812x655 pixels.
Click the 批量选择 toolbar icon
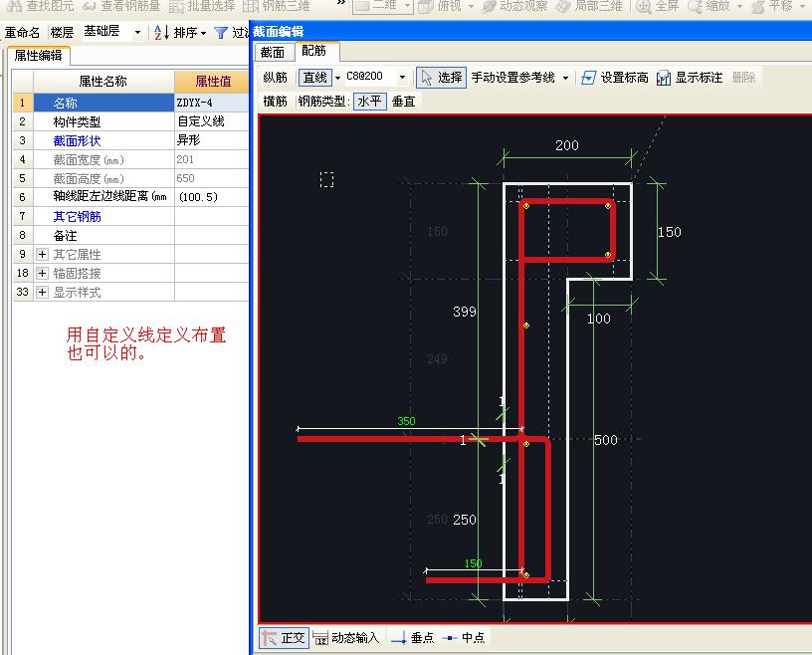point(176,6)
